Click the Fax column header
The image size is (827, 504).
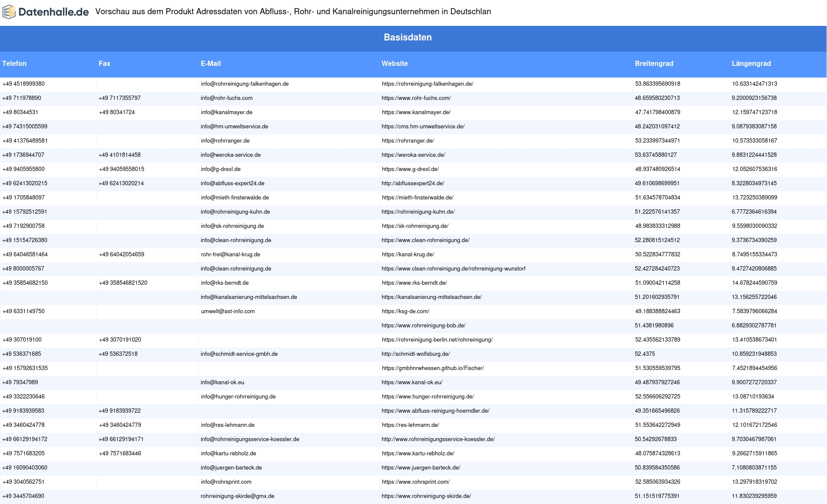[x=104, y=63]
